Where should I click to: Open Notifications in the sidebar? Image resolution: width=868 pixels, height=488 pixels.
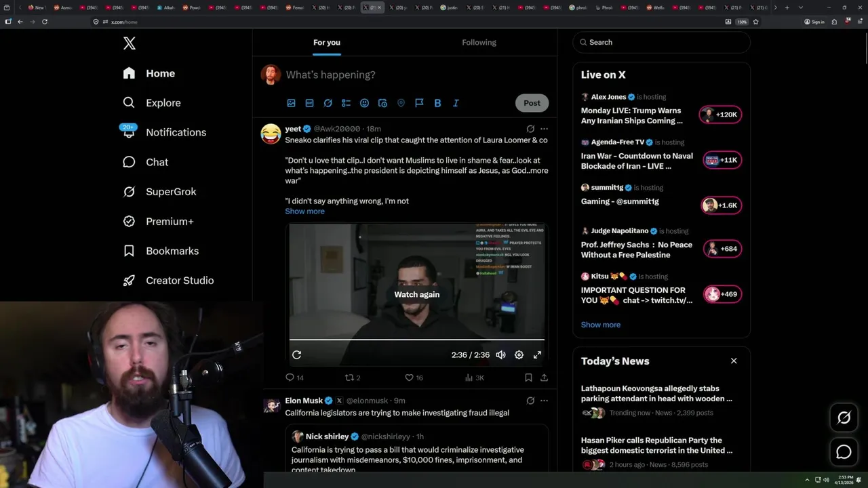(x=164, y=132)
